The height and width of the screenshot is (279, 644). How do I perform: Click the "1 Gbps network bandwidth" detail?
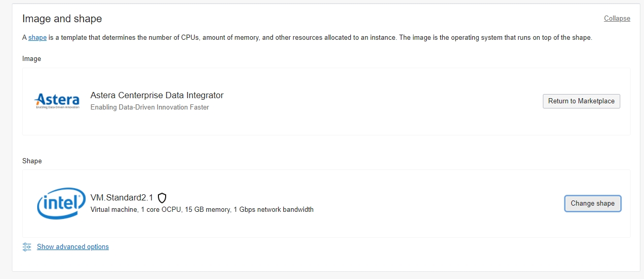[273, 210]
